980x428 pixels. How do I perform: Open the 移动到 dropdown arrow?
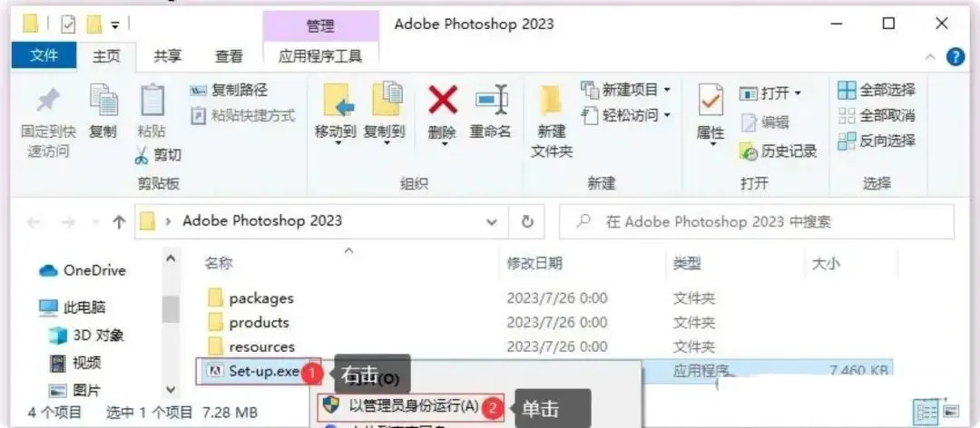point(338,143)
